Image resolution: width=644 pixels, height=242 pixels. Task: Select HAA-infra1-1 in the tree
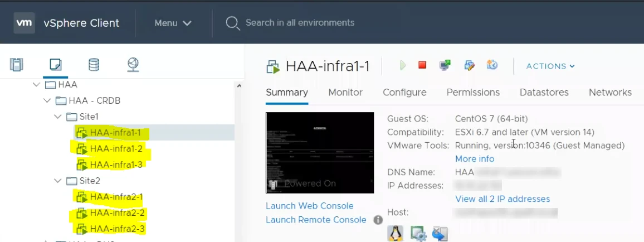(x=115, y=133)
